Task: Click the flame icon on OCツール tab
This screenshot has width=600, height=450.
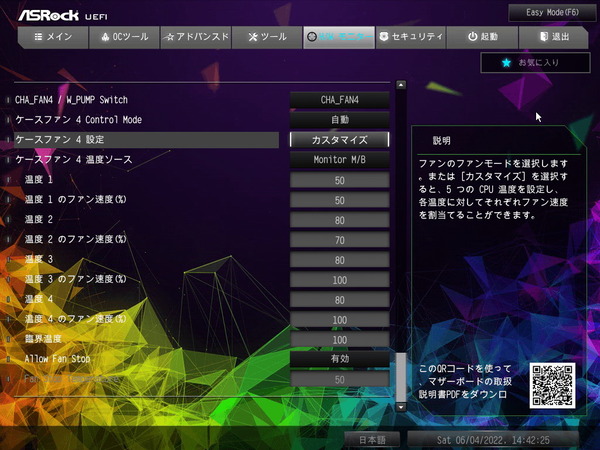Action: pyautogui.click(x=107, y=37)
